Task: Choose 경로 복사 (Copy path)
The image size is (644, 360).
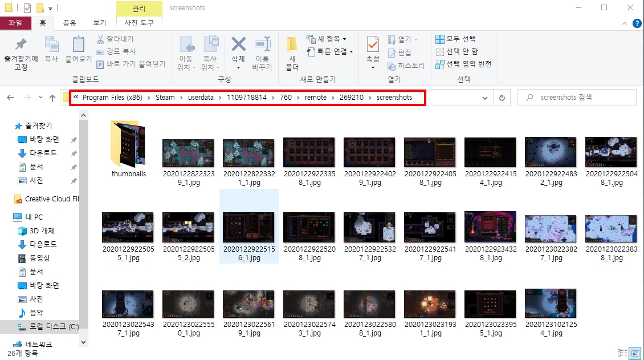Action: pos(116,51)
